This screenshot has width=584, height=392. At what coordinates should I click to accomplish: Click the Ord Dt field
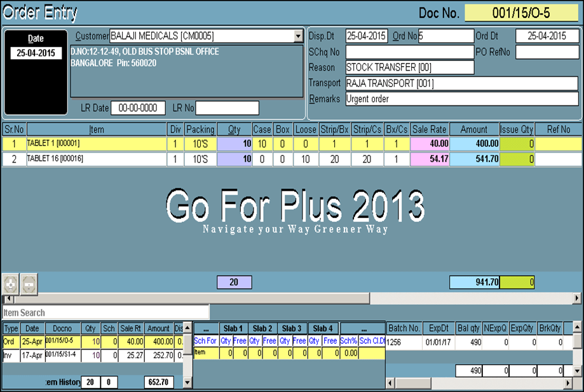click(x=547, y=36)
